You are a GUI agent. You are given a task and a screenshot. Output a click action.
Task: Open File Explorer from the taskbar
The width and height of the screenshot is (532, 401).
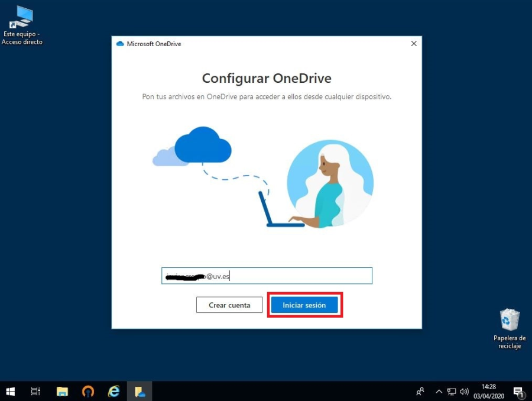pos(62,392)
